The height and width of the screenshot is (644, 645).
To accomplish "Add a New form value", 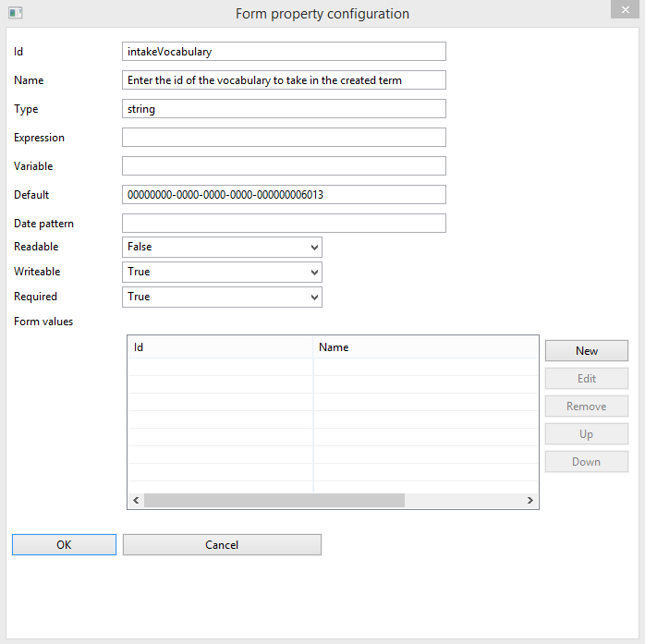I will tap(587, 351).
